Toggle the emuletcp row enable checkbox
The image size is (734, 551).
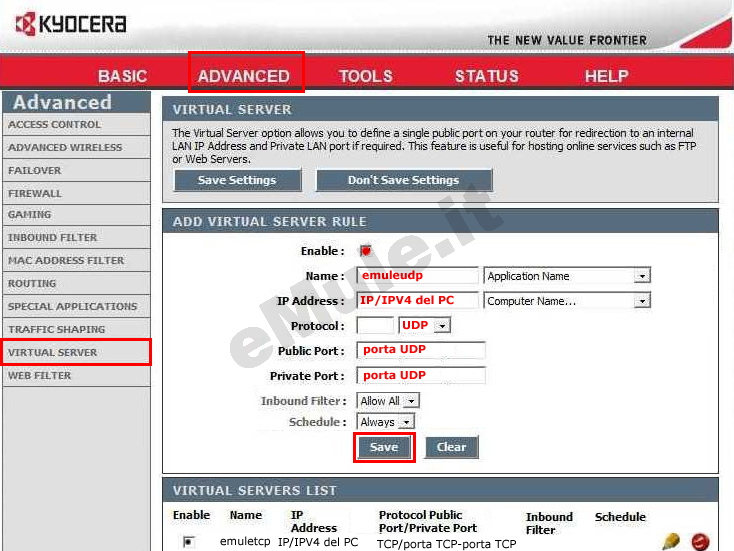(x=189, y=542)
